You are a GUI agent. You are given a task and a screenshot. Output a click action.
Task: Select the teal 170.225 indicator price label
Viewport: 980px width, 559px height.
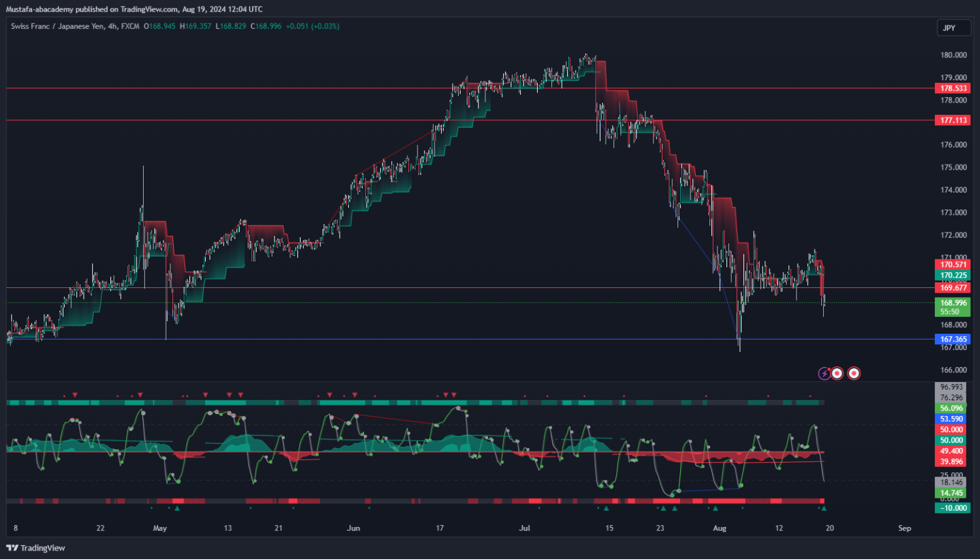point(953,276)
